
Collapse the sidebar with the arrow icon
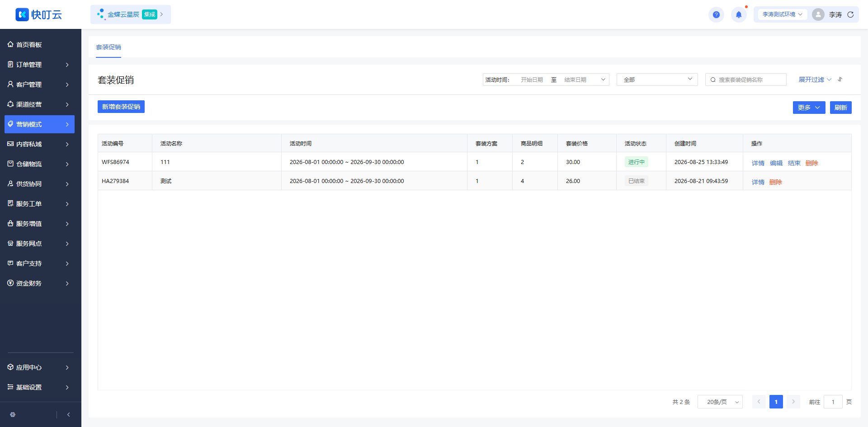click(68, 414)
